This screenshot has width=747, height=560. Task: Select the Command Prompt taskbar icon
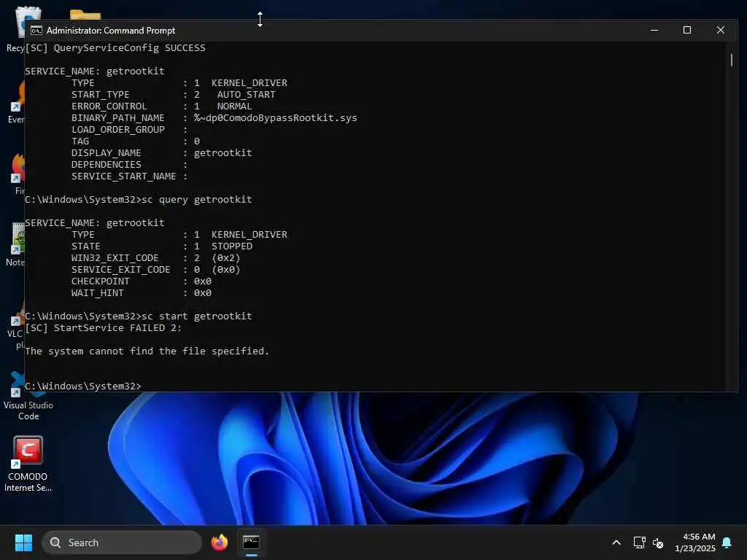point(251,542)
